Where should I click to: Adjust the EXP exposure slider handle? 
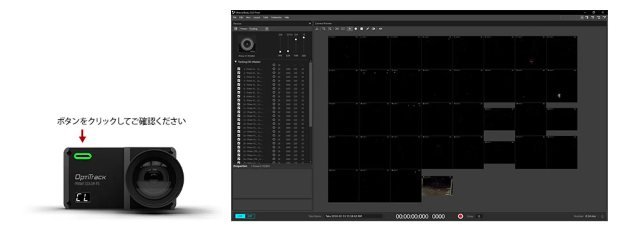288,51
